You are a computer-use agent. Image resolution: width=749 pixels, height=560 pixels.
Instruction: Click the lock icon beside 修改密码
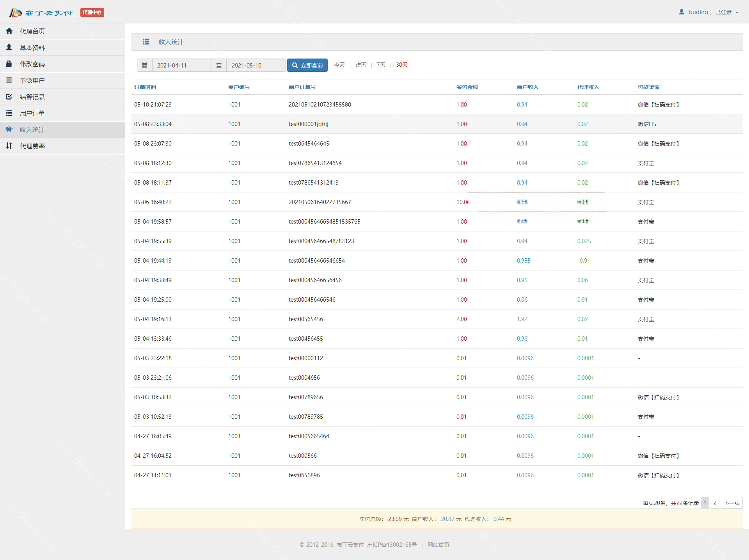coord(9,64)
